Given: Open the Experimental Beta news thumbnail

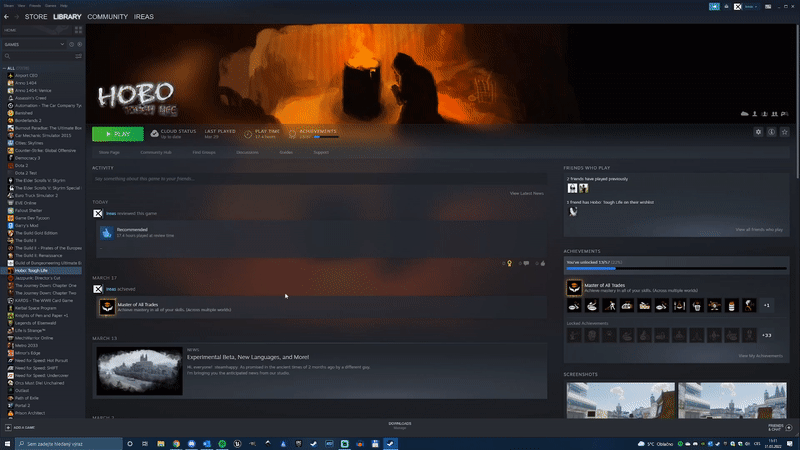Looking at the screenshot, I should [139, 371].
